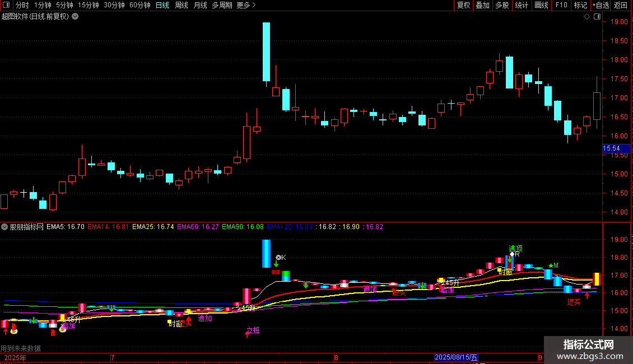Click the 2025/08/15/五 date marker
The width and height of the screenshot is (633, 364).
[456, 357]
